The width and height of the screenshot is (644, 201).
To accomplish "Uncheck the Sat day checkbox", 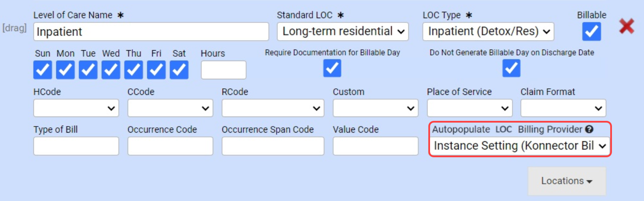I will [179, 70].
